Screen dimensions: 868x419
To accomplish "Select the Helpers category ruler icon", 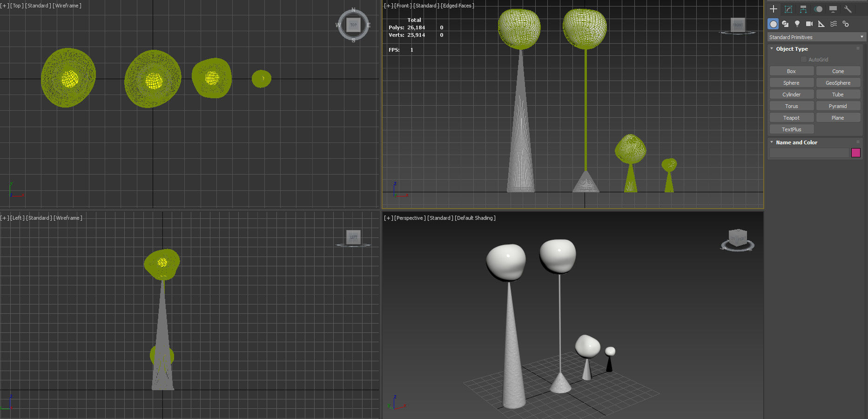I will coord(821,24).
